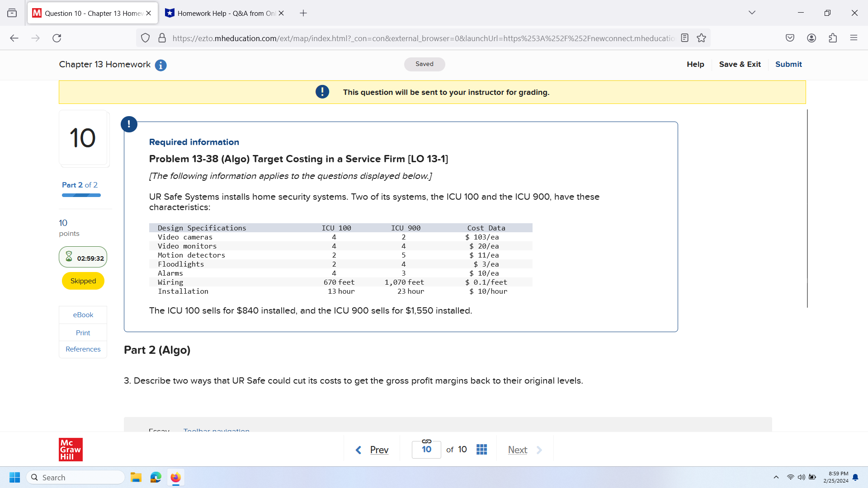Open Firefox extensions icon
Viewport: 868px width, 488px height.
click(x=833, y=38)
